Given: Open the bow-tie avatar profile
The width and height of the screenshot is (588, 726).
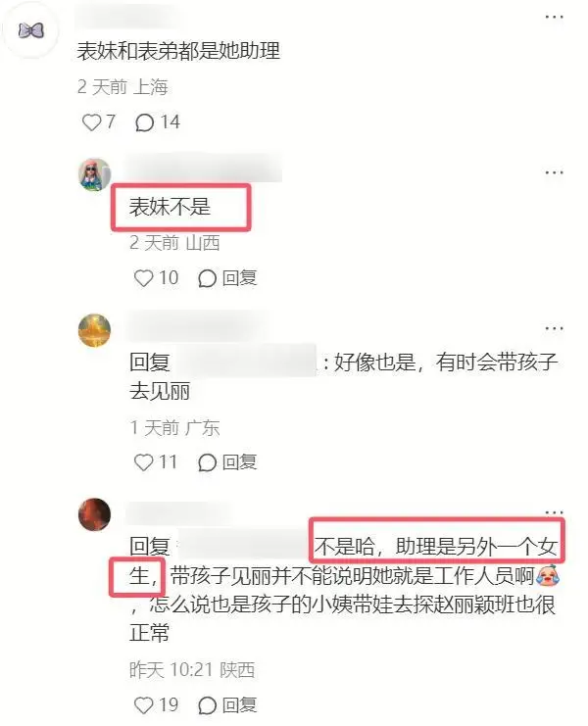Looking at the screenshot, I should point(31,31).
